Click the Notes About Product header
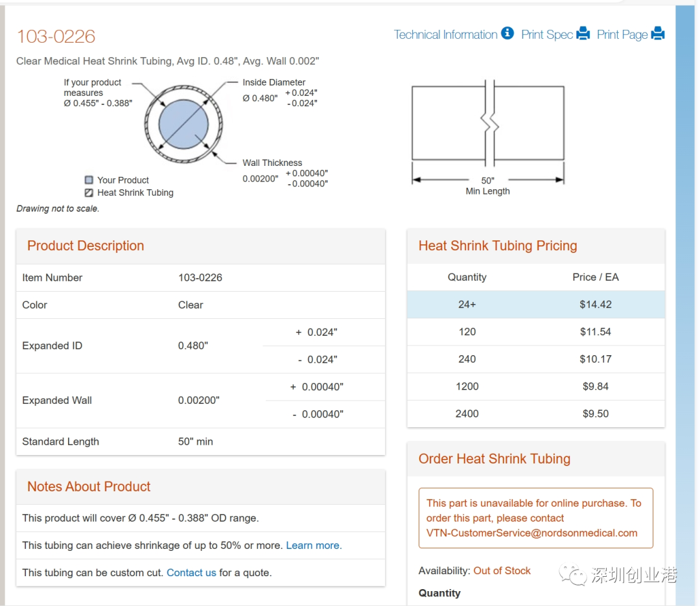The image size is (700, 606). click(x=89, y=486)
